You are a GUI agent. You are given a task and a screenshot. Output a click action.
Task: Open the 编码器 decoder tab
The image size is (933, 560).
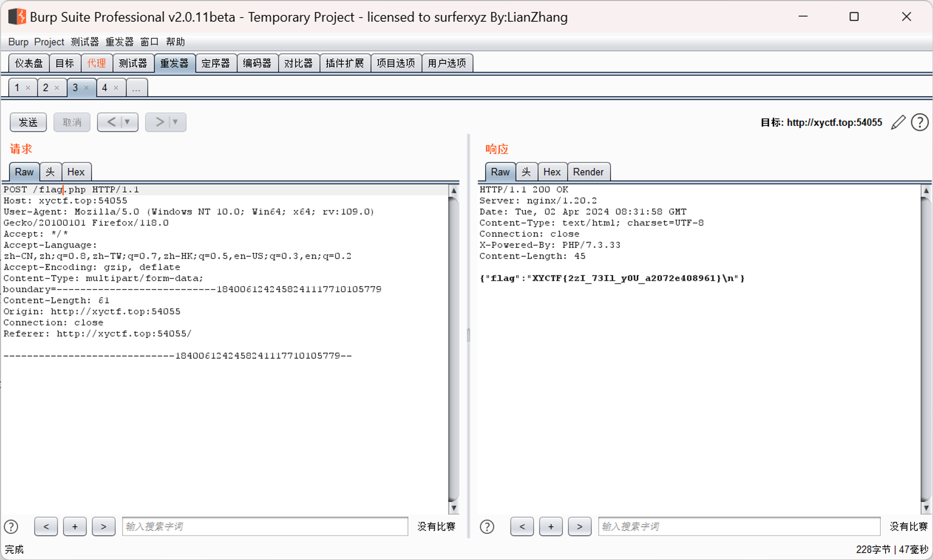[x=258, y=63]
